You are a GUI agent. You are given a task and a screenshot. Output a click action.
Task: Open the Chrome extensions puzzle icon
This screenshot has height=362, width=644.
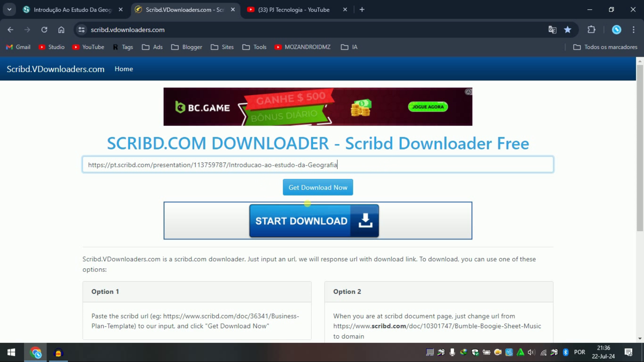(x=591, y=29)
